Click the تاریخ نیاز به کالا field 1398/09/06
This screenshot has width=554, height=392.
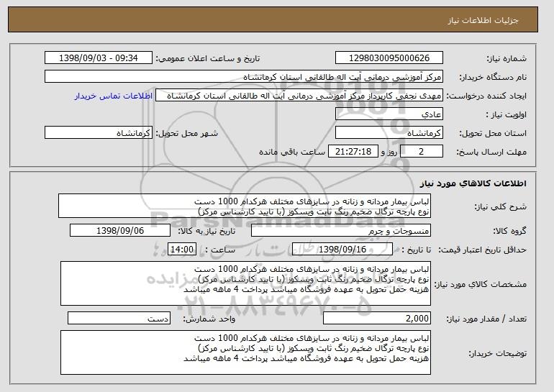[120, 231]
